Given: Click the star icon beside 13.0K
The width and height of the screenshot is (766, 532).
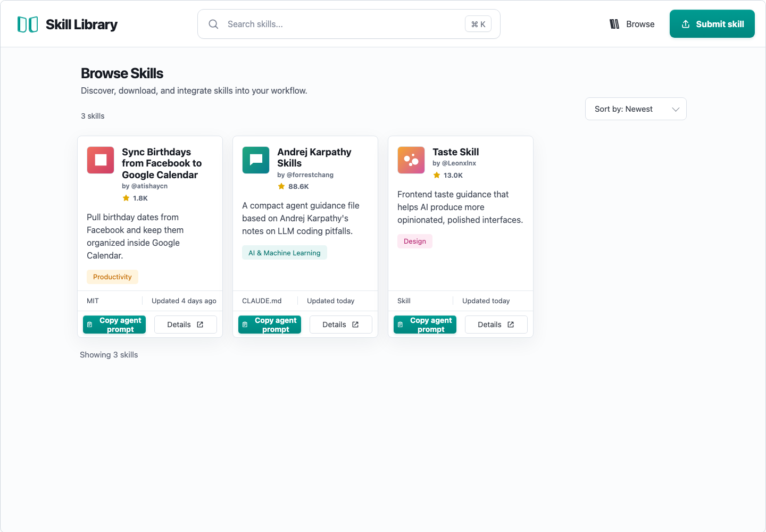Looking at the screenshot, I should click(x=437, y=175).
